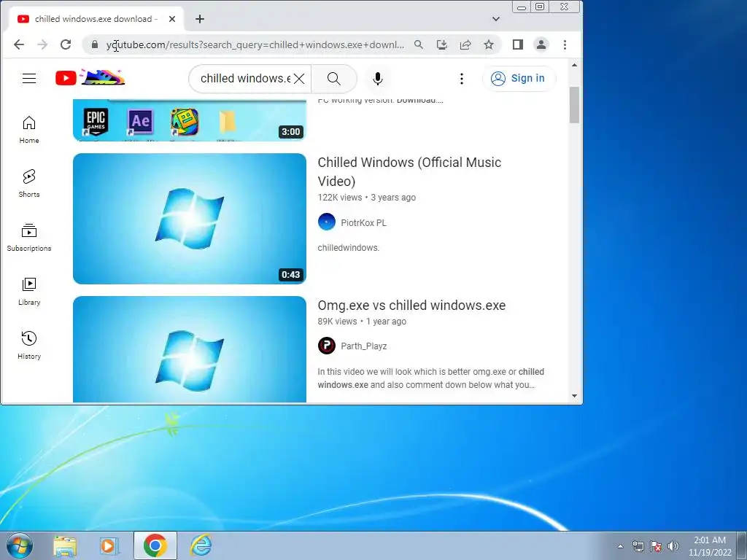
Task: Open the volume speaker tray icon
Action: (x=673, y=546)
